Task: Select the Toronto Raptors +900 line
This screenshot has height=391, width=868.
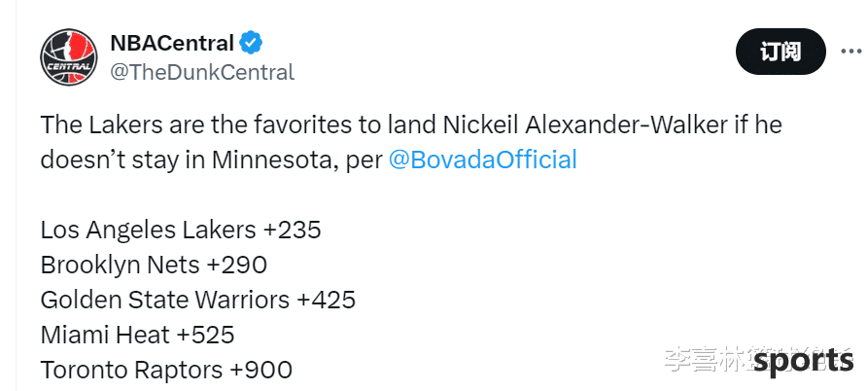Action: 166,370
